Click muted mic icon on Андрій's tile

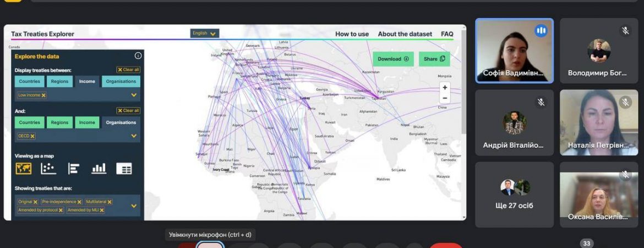541,102
